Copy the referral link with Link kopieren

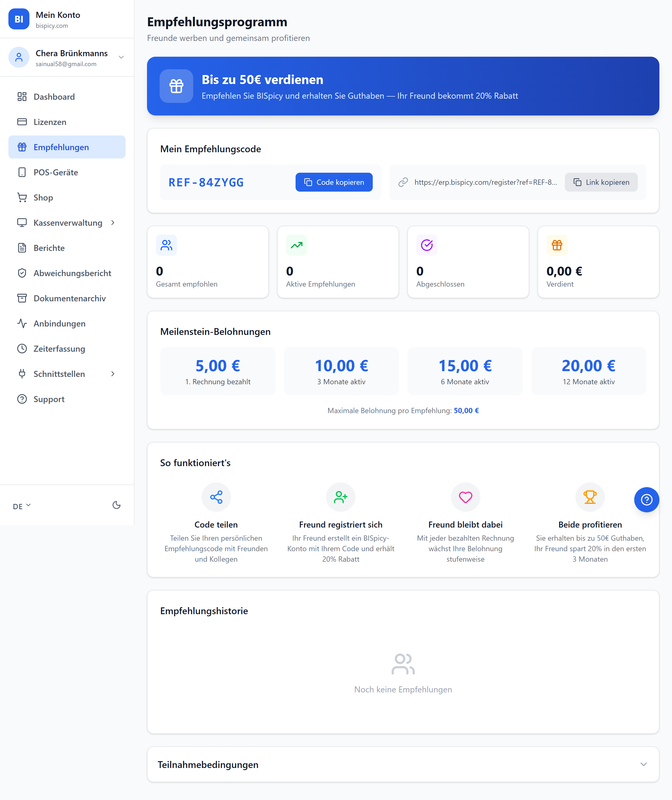tap(601, 182)
